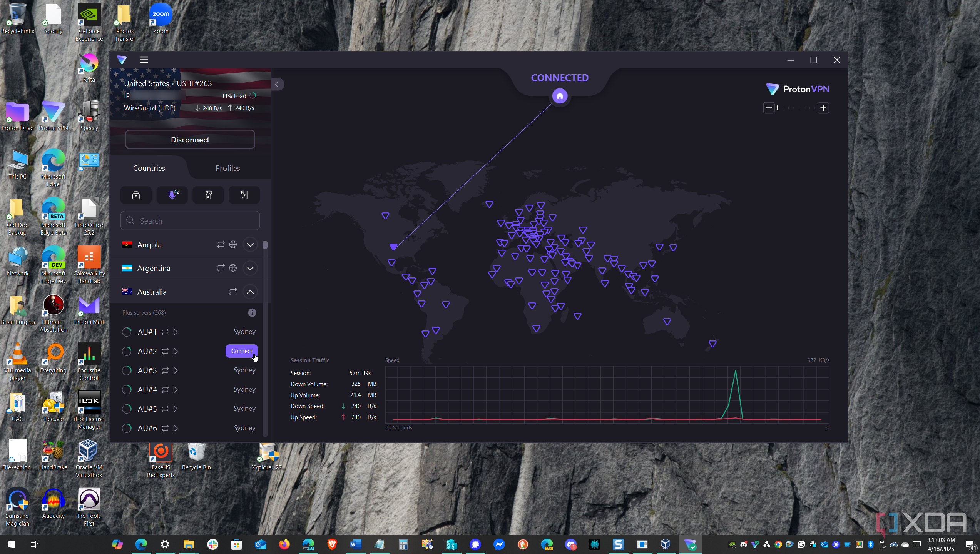Switch to the Profiles tab
The height and width of the screenshot is (554, 980).
(x=227, y=168)
